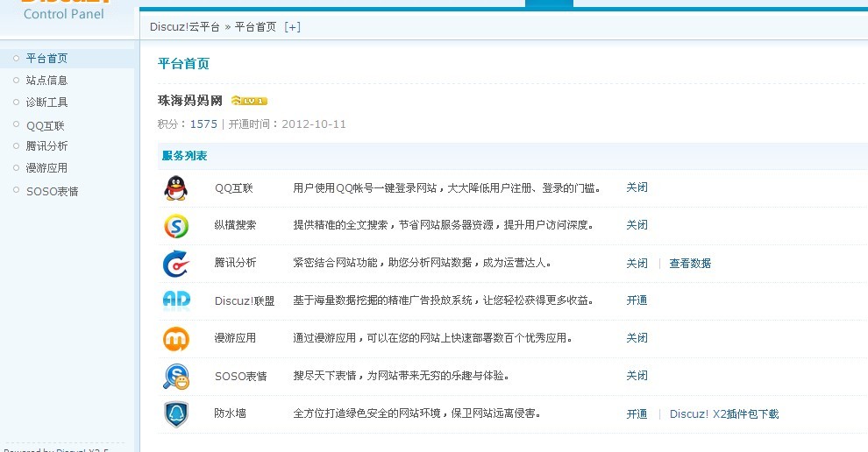Click the 腾讯分析 blue gauge icon
Screen dimensions: 868x452
coord(176,264)
